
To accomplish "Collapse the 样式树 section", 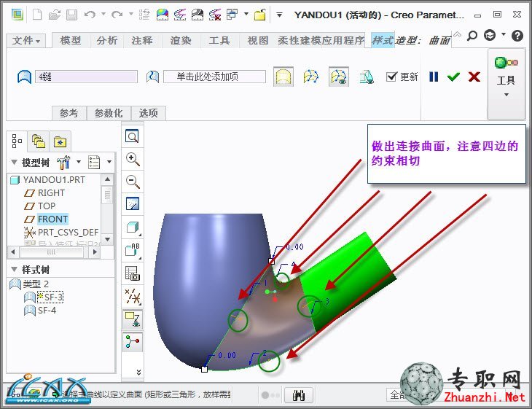I will (15, 270).
